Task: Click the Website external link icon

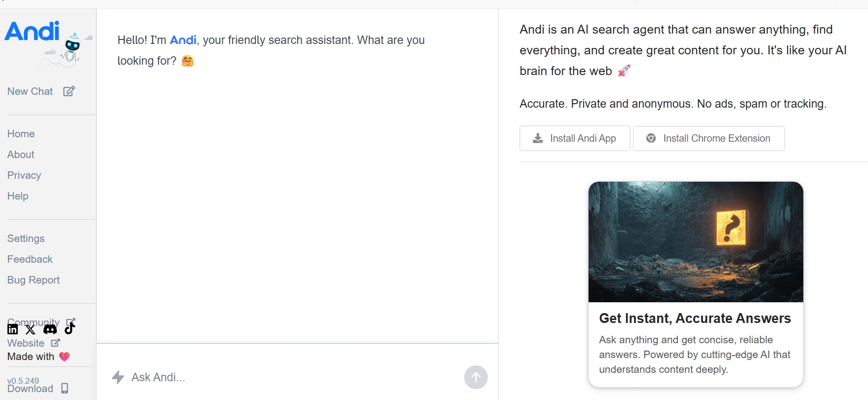Action: (55, 343)
